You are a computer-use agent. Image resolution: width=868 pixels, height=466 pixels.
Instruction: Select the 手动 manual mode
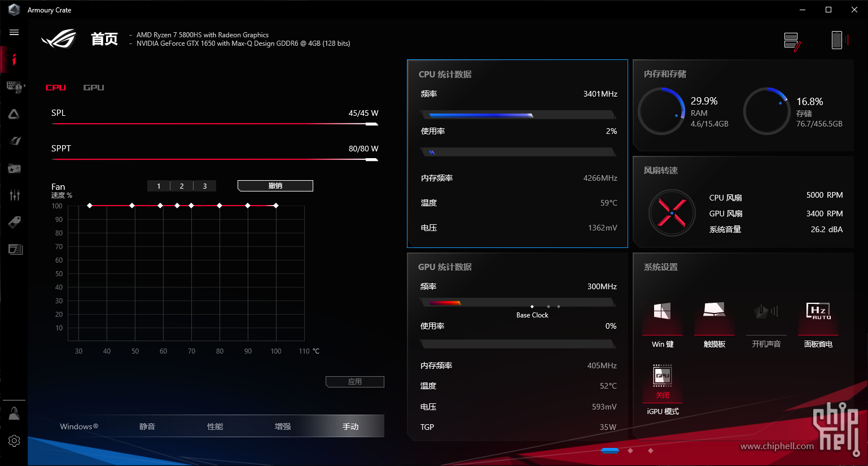(350, 426)
